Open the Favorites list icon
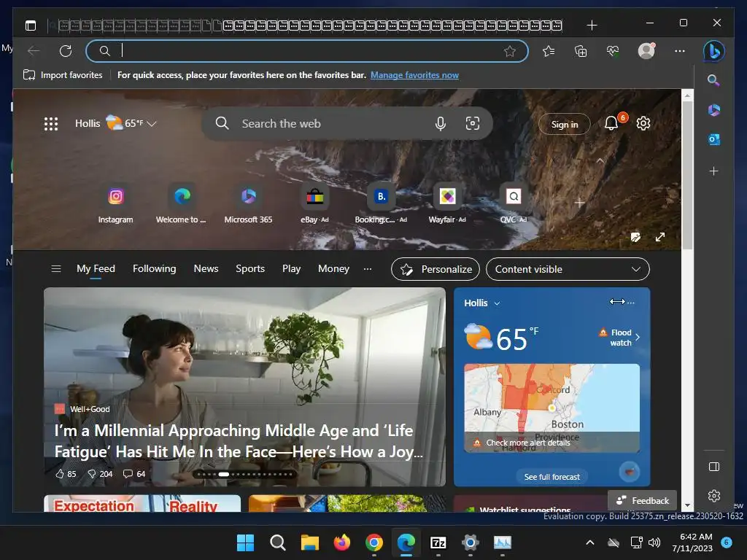Screen dimensions: 747x560 [549, 51]
